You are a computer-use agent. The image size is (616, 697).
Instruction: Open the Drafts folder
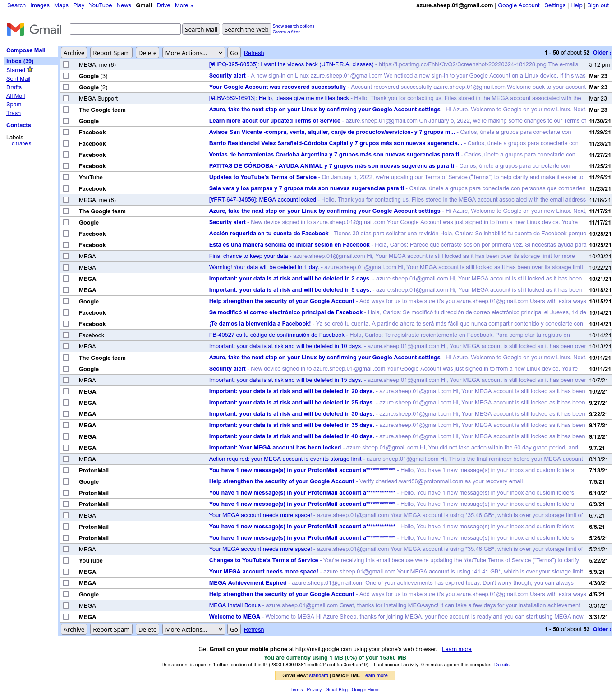coord(14,87)
